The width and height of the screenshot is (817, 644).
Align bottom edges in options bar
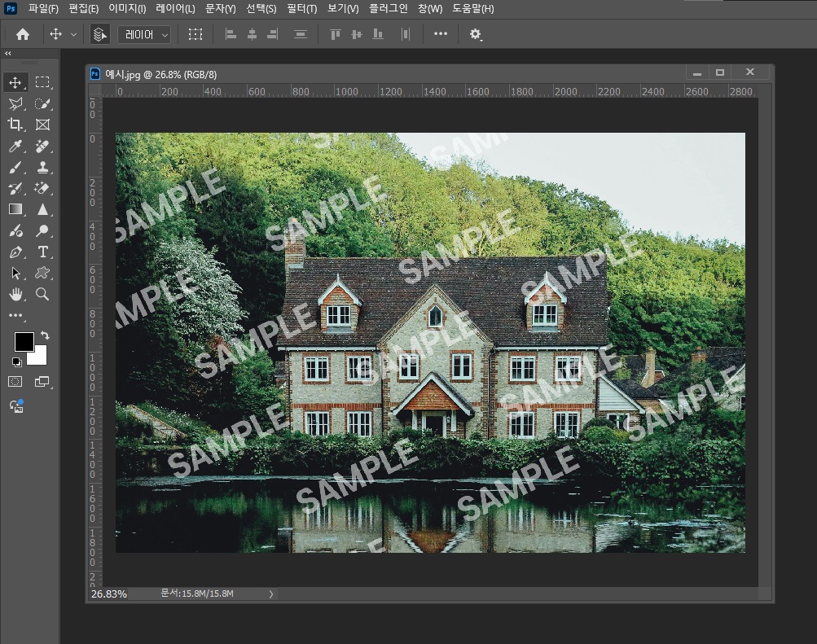coord(378,34)
